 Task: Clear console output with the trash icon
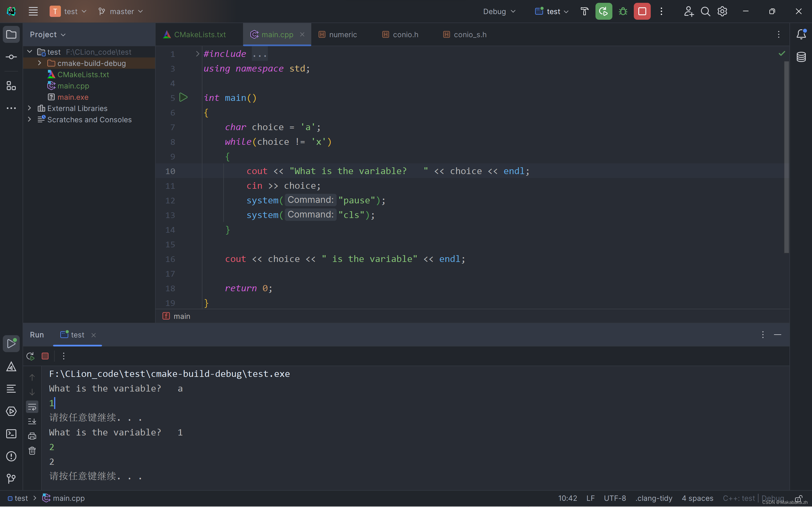coord(32,451)
